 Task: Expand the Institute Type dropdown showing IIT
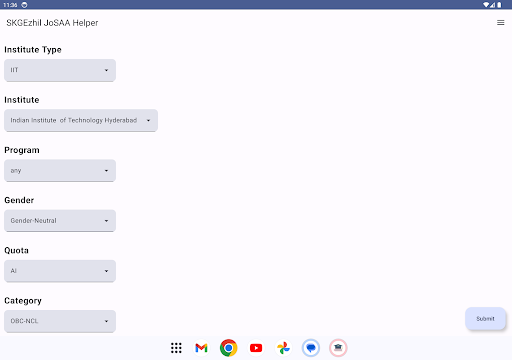tap(60, 70)
